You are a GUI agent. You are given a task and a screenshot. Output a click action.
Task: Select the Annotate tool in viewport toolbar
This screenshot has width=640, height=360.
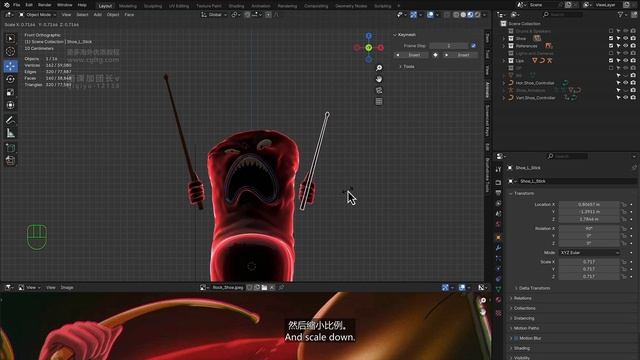coord(11,120)
